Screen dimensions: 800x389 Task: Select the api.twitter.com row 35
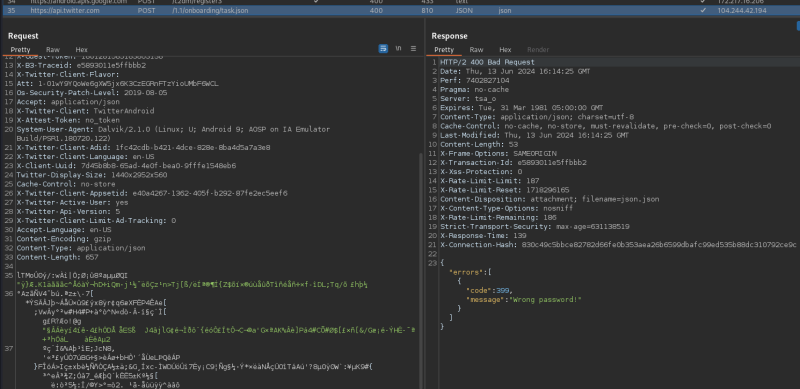pos(400,10)
